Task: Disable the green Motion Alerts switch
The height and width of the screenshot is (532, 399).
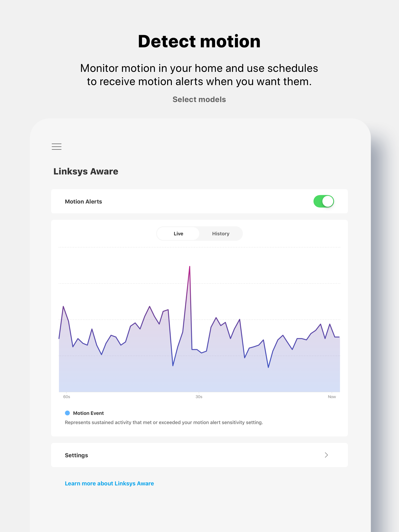Action: point(324,201)
